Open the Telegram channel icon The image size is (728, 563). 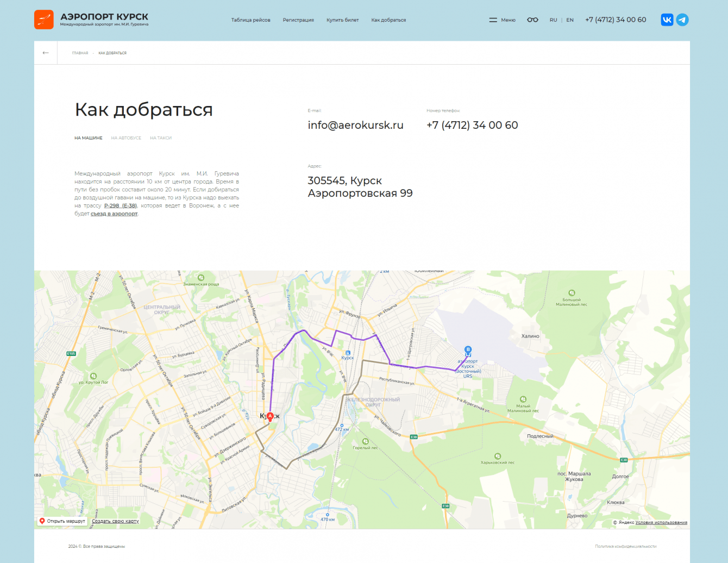coord(682,20)
